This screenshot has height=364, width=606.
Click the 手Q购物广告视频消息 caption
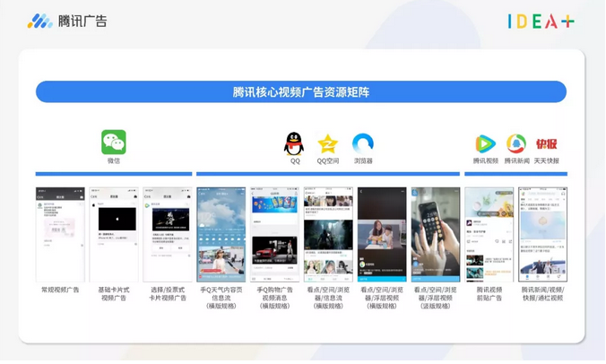[x=275, y=298]
